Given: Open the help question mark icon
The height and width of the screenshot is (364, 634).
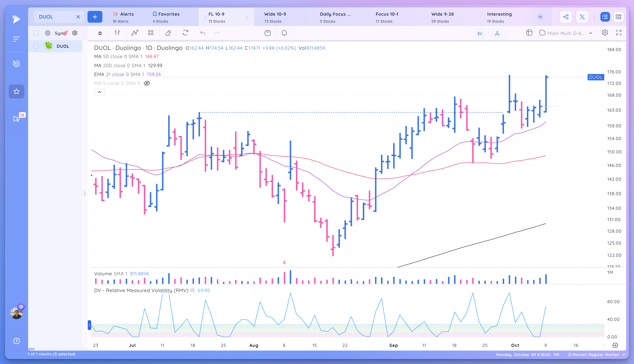Looking at the screenshot, I should [x=17, y=341].
